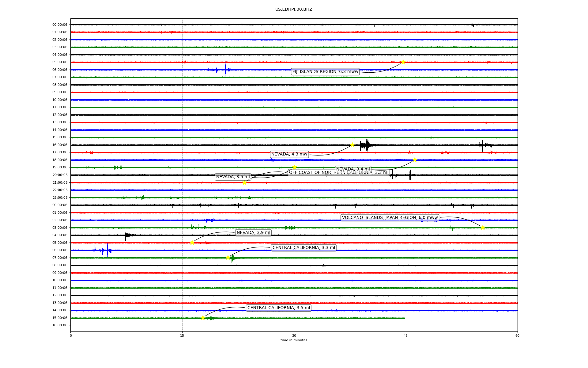
Task: Click the Fiji Islands earthquake star marker
Action: 403,62
